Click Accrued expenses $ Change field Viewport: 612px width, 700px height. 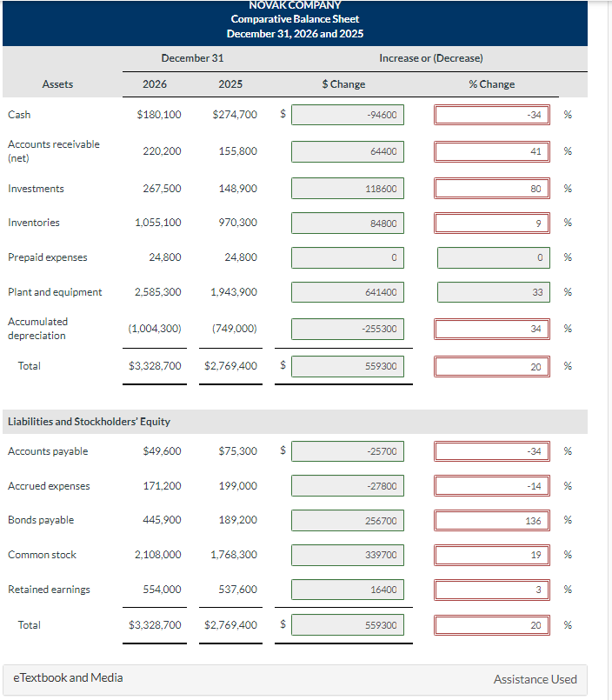[x=347, y=486]
